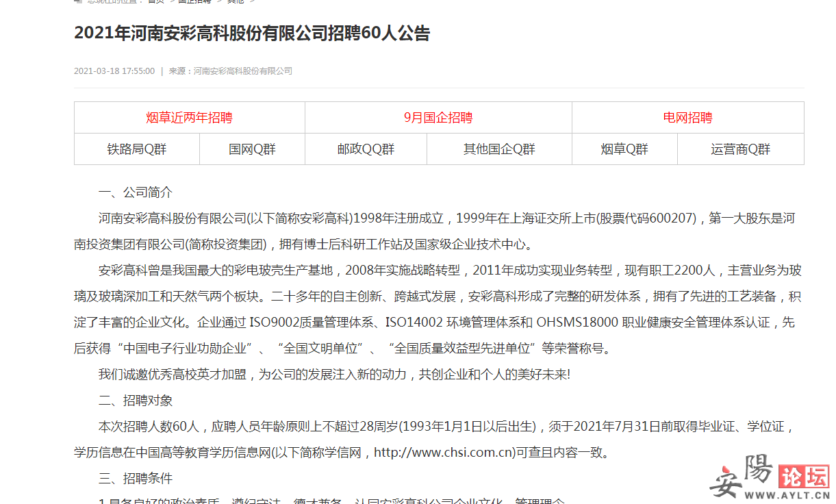Click the quoted honor “中国电子行业功勋企业”
Image resolution: width=836 pixels, height=504 pixels.
[185, 349]
